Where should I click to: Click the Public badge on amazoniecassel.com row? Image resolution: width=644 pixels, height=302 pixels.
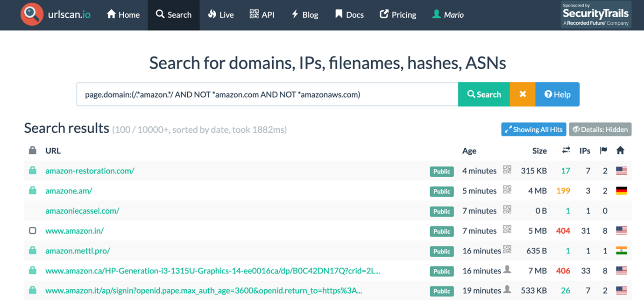pyautogui.click(x=442, y=211)
